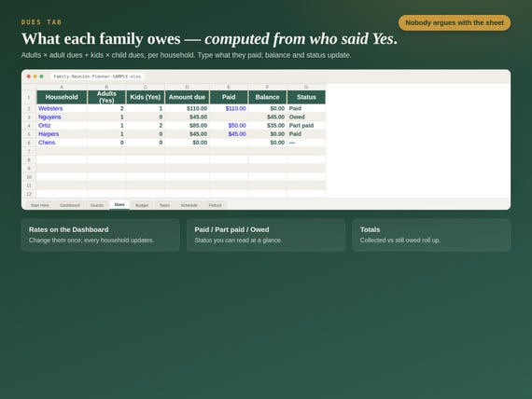Click the Chens dash status cell
This screenshot has height=399, width=532.
(x=306, y=143)
